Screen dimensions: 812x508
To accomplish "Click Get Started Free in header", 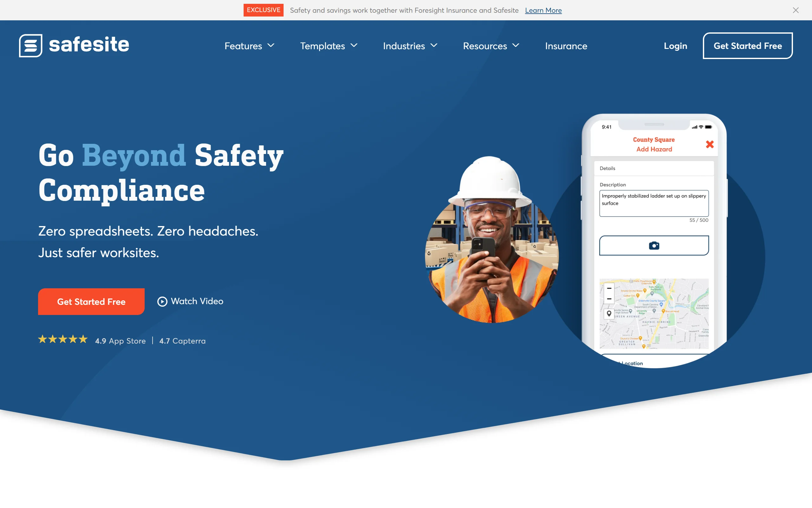I will tap(748, 46).
